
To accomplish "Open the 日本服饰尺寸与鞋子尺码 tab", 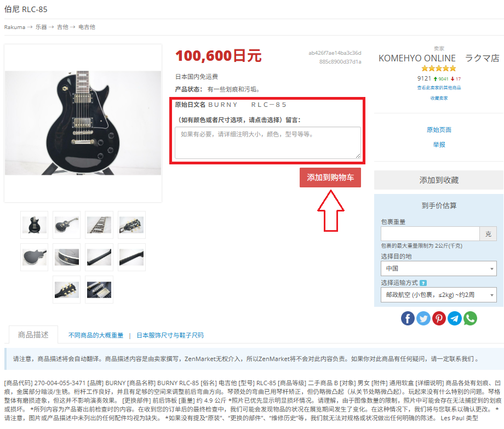I will [x=170, y=335].
